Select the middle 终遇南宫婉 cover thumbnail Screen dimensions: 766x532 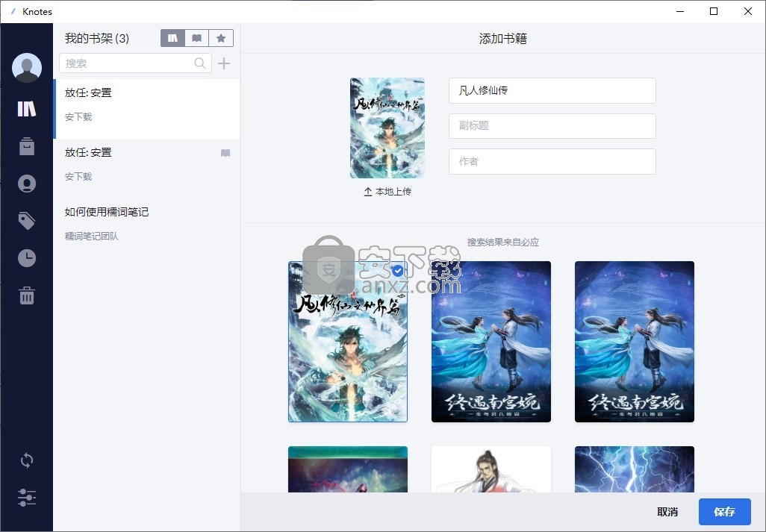[491, 342]
